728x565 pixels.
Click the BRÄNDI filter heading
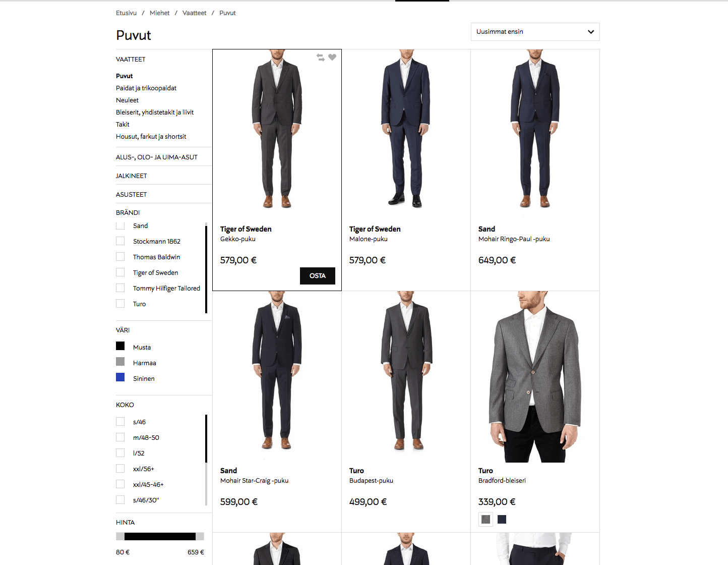128,213
